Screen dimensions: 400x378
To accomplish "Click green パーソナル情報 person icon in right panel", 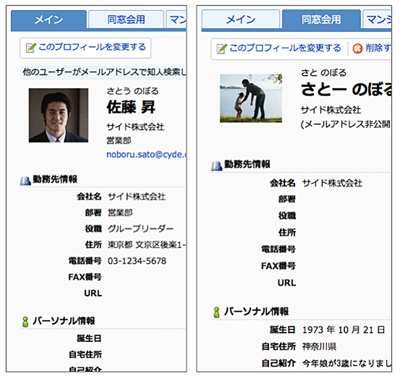I will coord(216,312).
